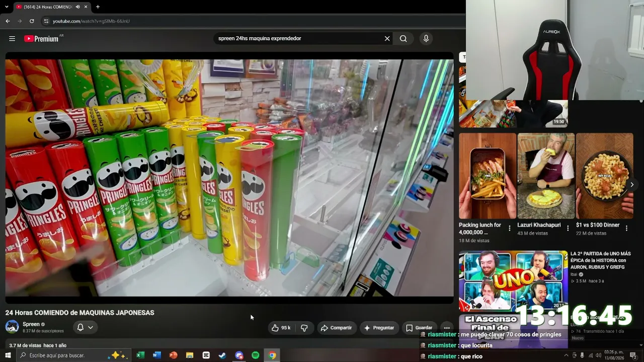Open Spreen channel avatar
This screenshot has height=362, width=644.
(12, 327)
